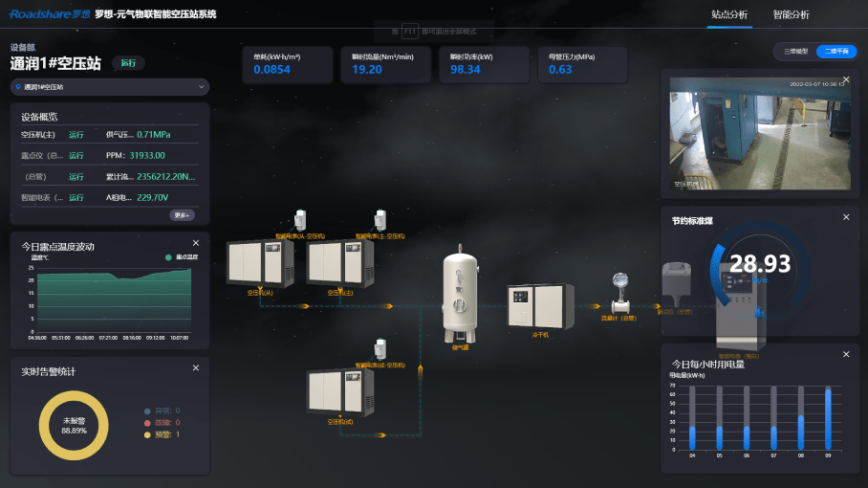Image resolution: width=868 pixels, height=488 pixels.
Task: Click the yellow 预警 legend swatch
Action: 146,434
